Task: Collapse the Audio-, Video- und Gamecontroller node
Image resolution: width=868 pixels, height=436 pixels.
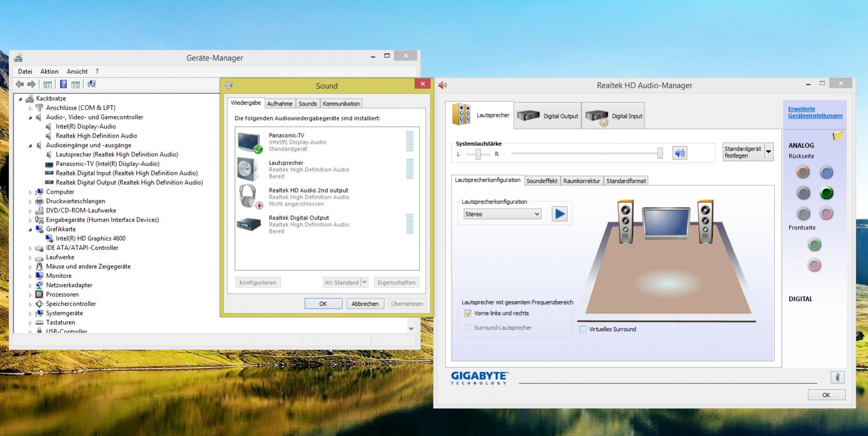Action: tap(30, 117)
